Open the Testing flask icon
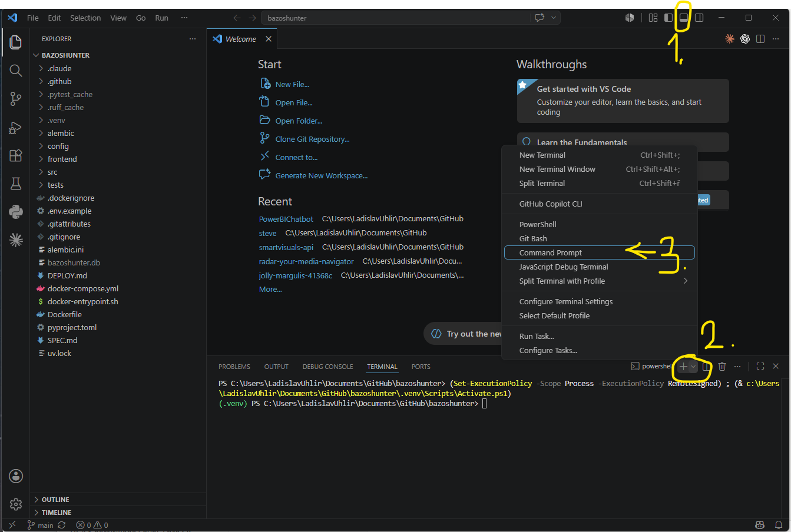The width and height of the screenshot is (791, 532). coord(16,184)
